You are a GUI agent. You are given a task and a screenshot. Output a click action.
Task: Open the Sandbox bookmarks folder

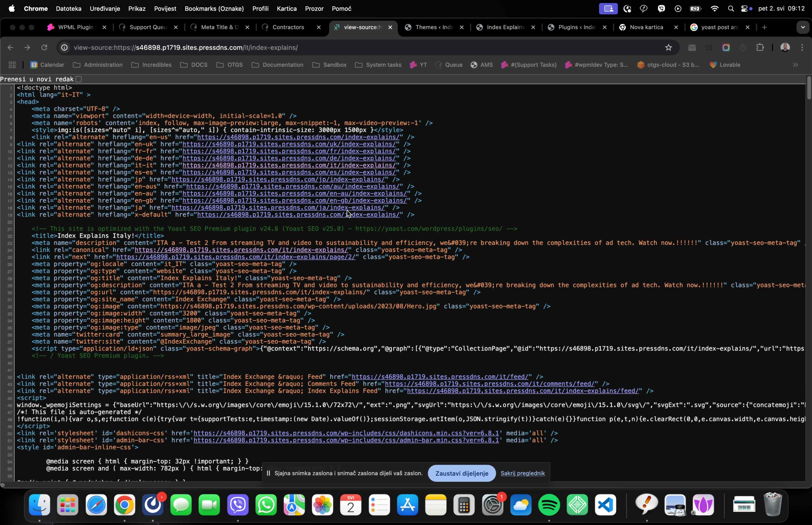329,65
